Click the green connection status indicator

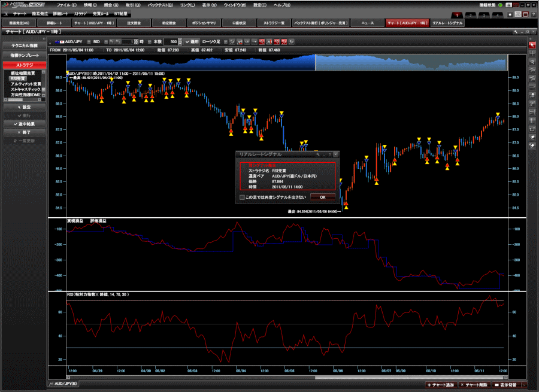point(500,5)
